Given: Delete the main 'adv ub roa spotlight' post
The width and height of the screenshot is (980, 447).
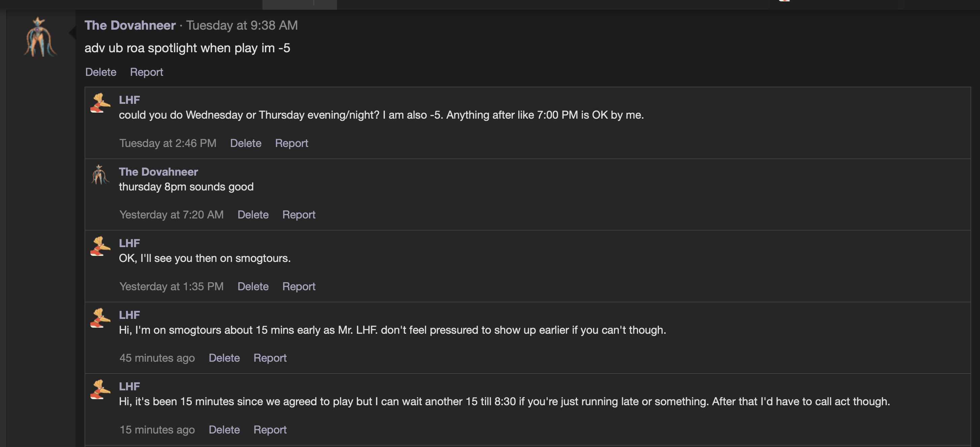Looking at the screenshot, I should [100, 72].
